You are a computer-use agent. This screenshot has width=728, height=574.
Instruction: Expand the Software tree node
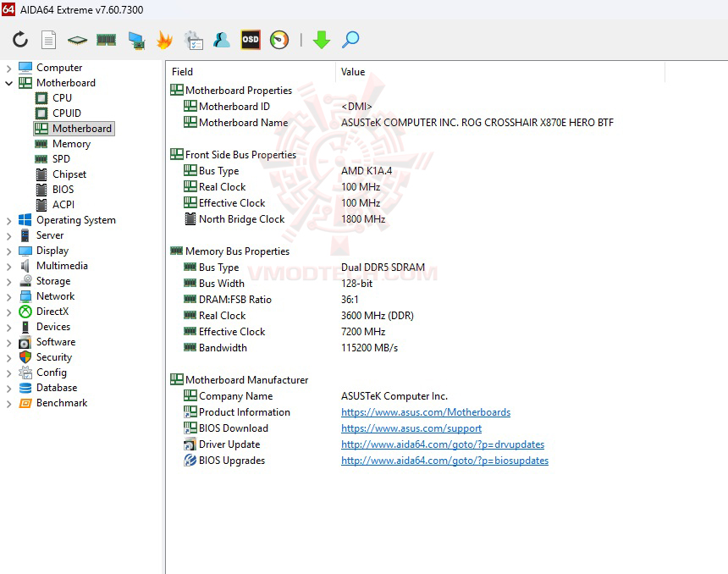8,343
